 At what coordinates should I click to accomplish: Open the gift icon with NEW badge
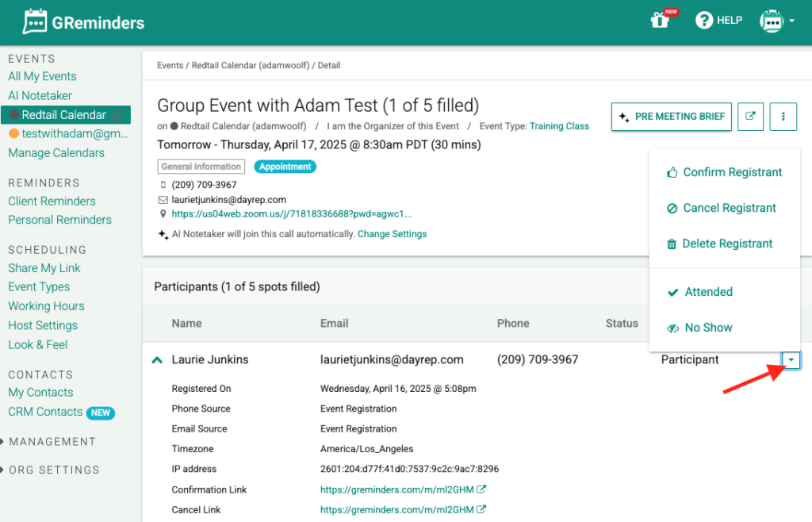coord(660,20)
